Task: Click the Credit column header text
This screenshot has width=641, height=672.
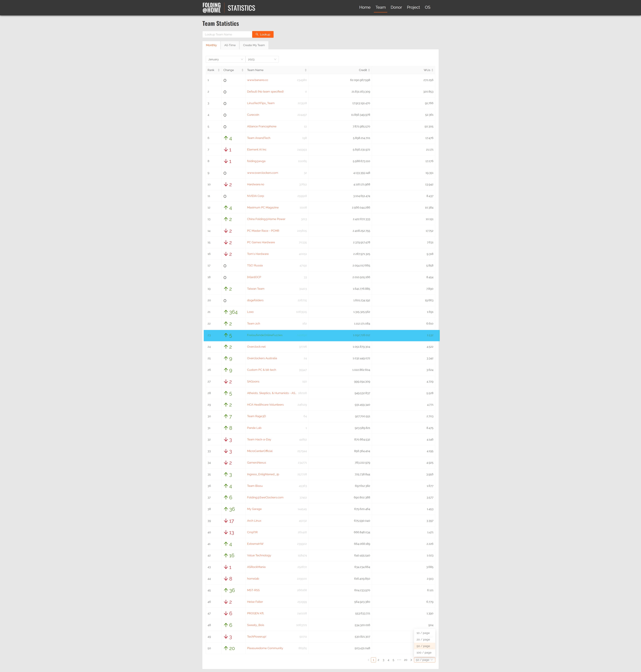Action: tap(363, 70)
